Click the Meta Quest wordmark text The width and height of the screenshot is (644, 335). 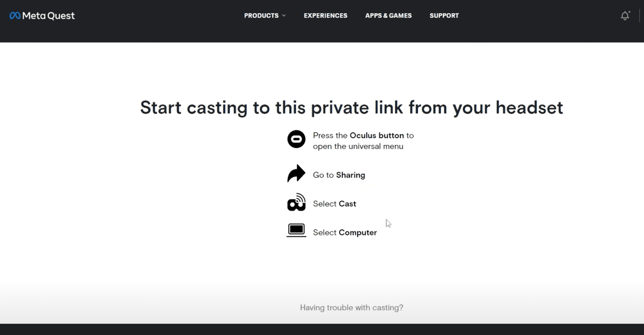48,16
